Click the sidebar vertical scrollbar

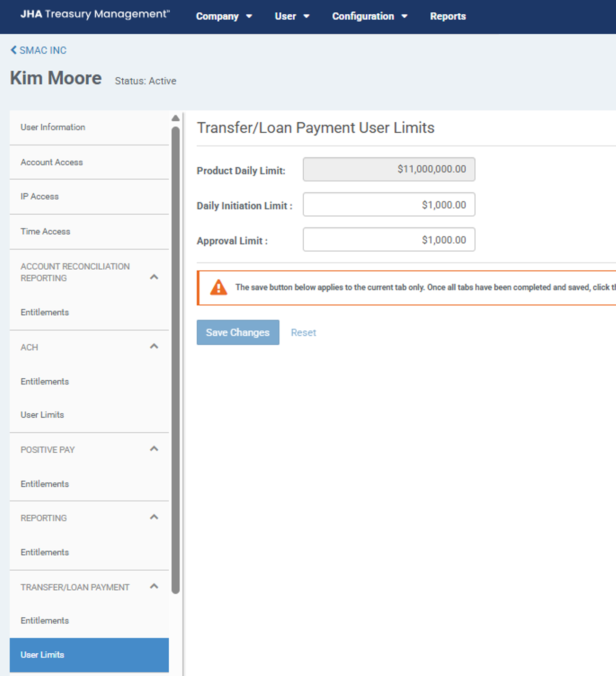click(x=175, y=360)
